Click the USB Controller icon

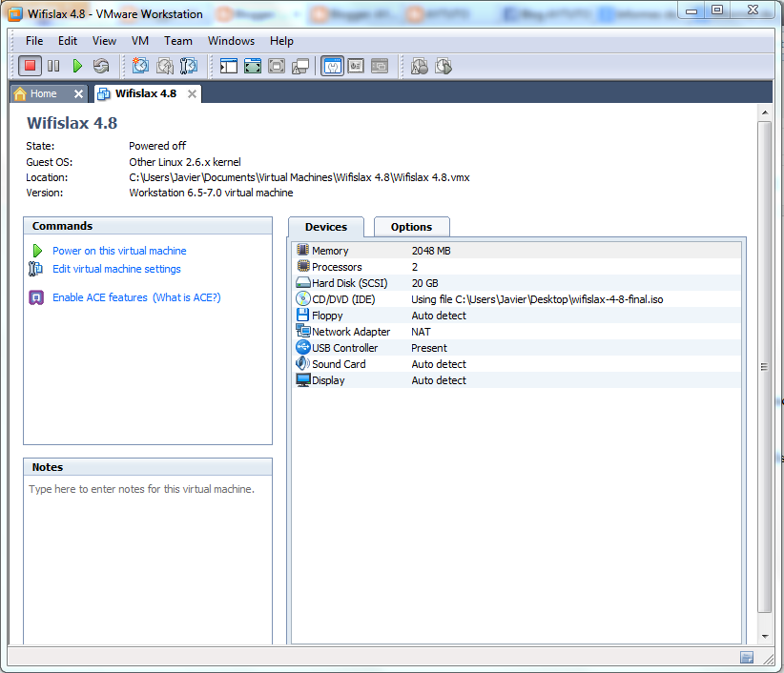pos(303,347)
